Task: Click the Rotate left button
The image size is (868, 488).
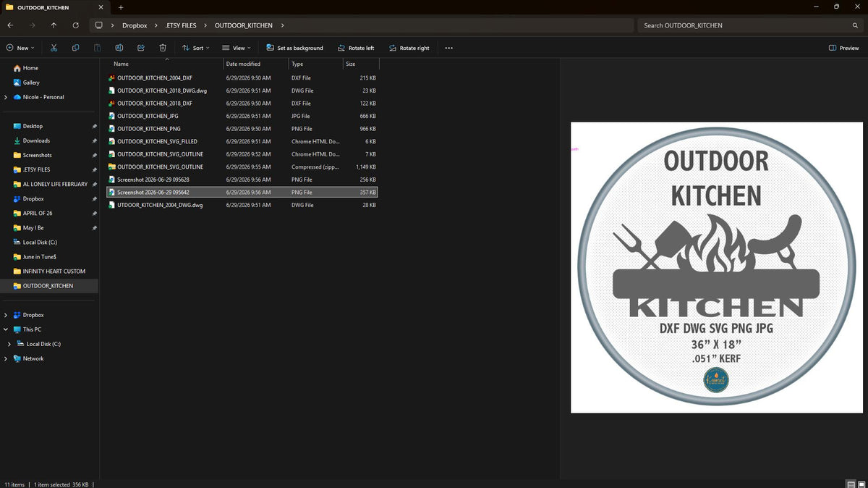Action: (355, 48)
